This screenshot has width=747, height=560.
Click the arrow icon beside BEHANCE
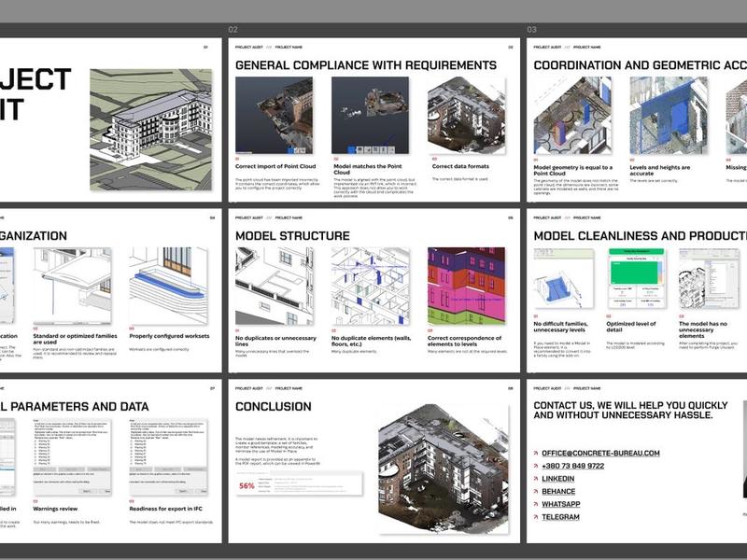pyautogui.click(x=536, y=492)
